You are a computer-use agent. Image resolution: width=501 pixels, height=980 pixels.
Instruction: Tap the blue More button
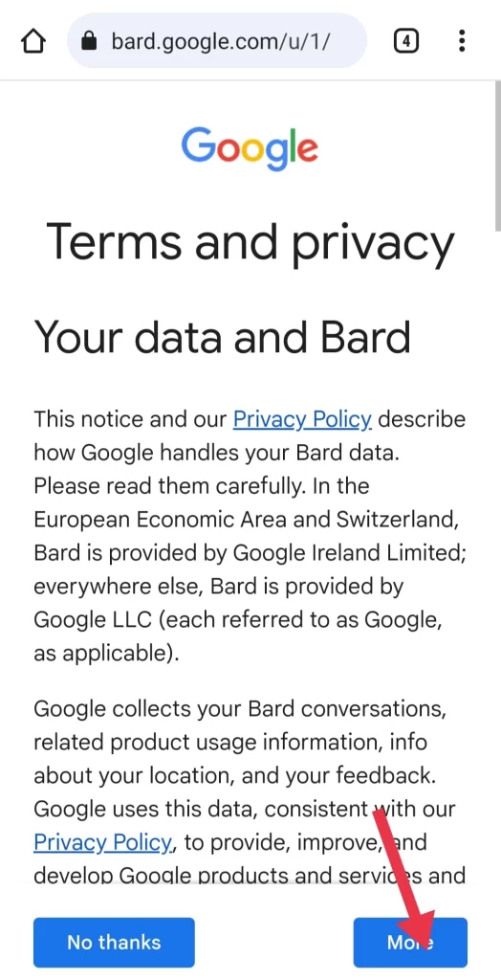point(410,943)
